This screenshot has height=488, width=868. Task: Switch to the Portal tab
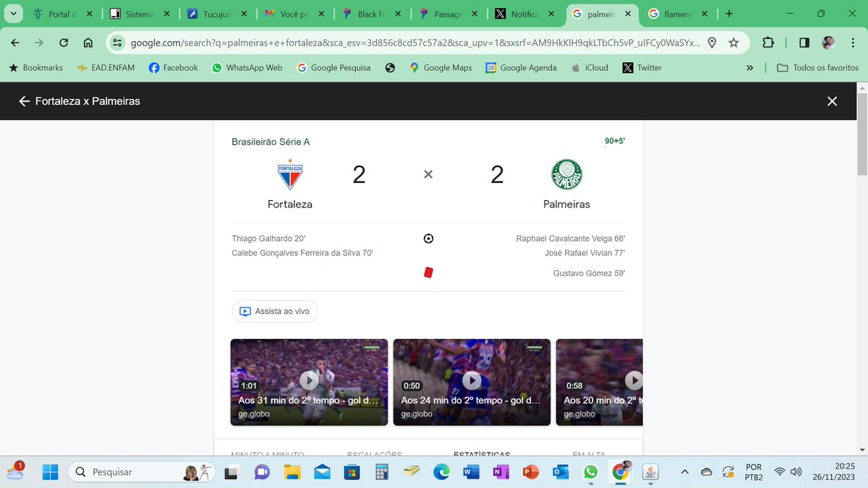[63, 14]
